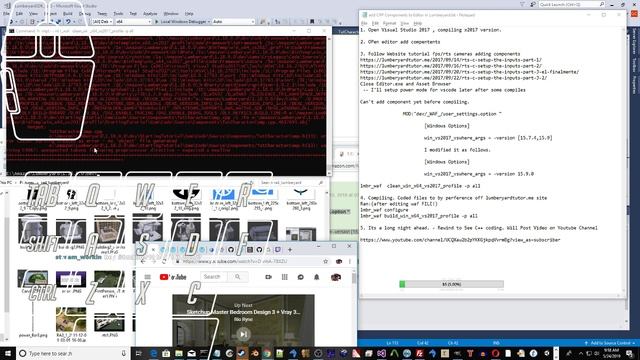Open Visual Studio from the taskbar
640x360 pixels.
[x=381, y=353]
